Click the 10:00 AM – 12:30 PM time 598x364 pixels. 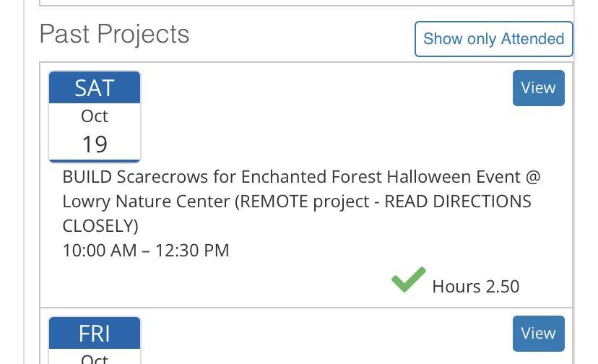pos(145,251)
